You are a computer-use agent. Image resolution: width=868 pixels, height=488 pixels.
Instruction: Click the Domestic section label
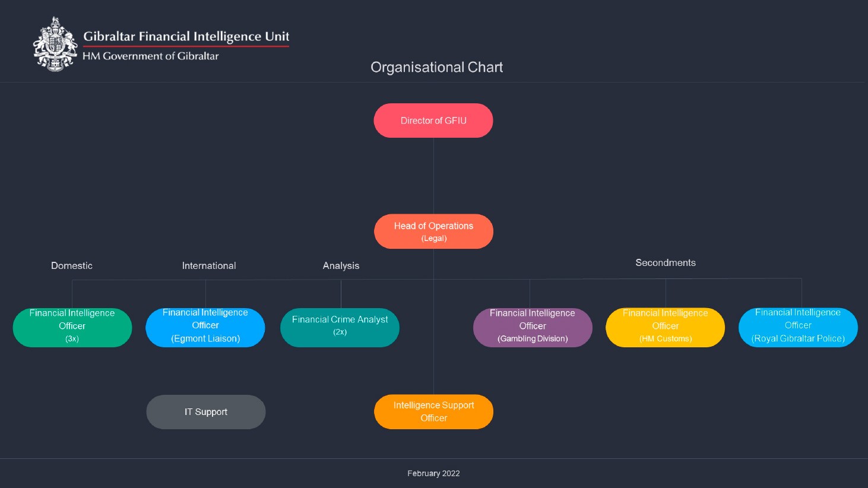point(72,266)
